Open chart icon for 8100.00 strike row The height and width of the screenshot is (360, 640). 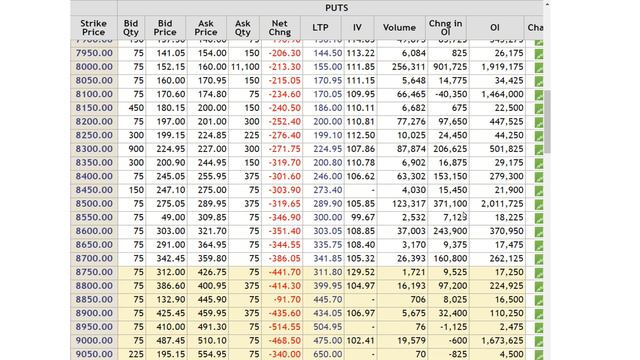point(539,95)
